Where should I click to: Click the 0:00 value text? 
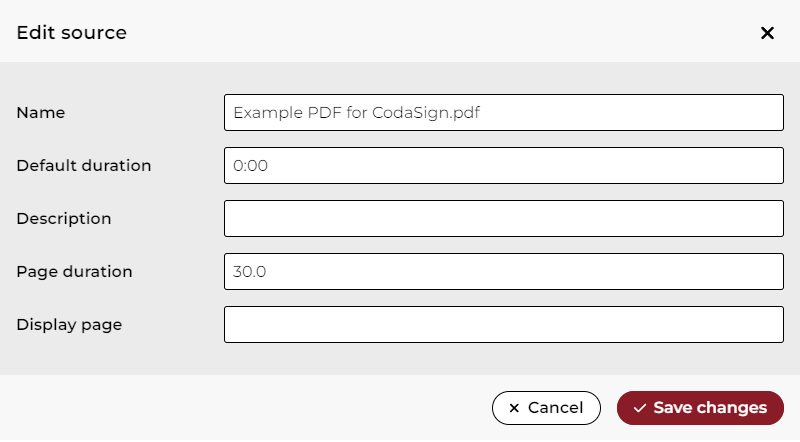tap(250, 165)
